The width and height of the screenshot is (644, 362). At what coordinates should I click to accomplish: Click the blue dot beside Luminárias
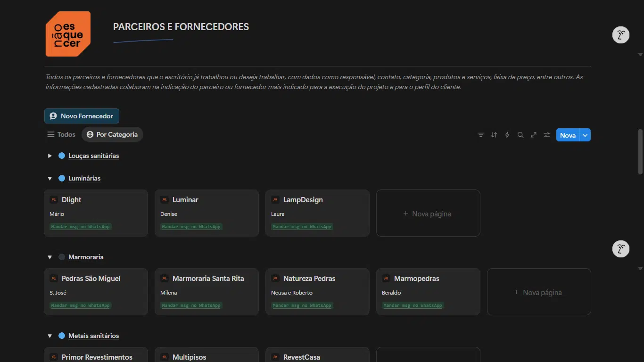(62, 178)
